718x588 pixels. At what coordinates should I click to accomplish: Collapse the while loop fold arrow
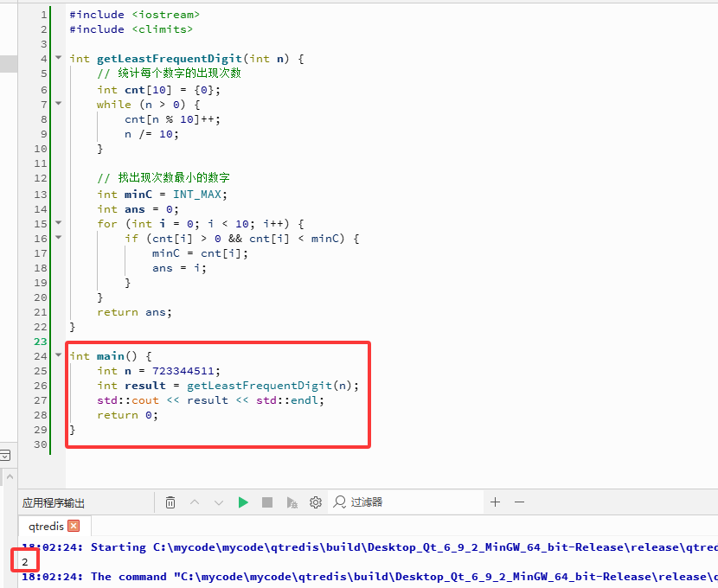(58, 104)
